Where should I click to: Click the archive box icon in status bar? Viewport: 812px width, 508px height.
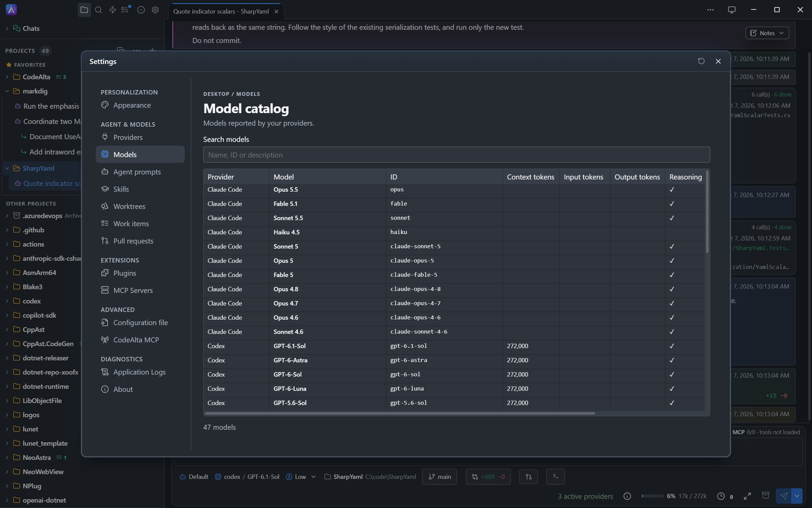point(766,495)
